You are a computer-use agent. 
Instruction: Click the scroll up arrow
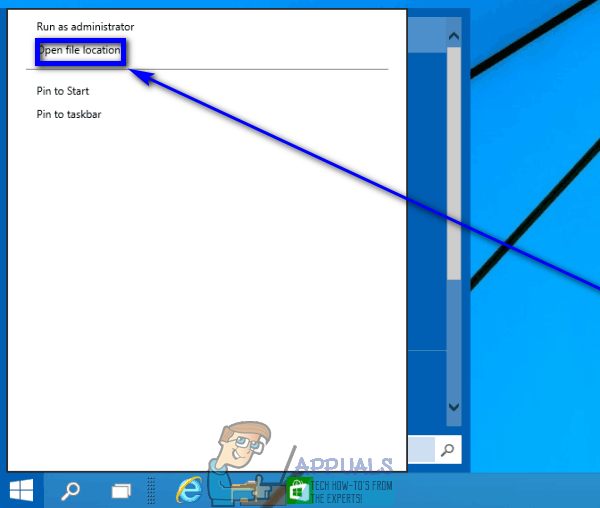454,36
